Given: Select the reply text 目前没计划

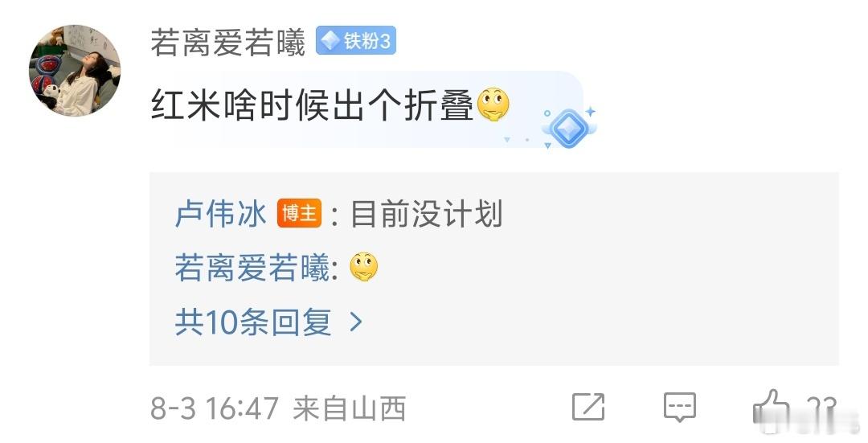Looking at the screenshot, I should pyautogui.click(x=426, y=215).
